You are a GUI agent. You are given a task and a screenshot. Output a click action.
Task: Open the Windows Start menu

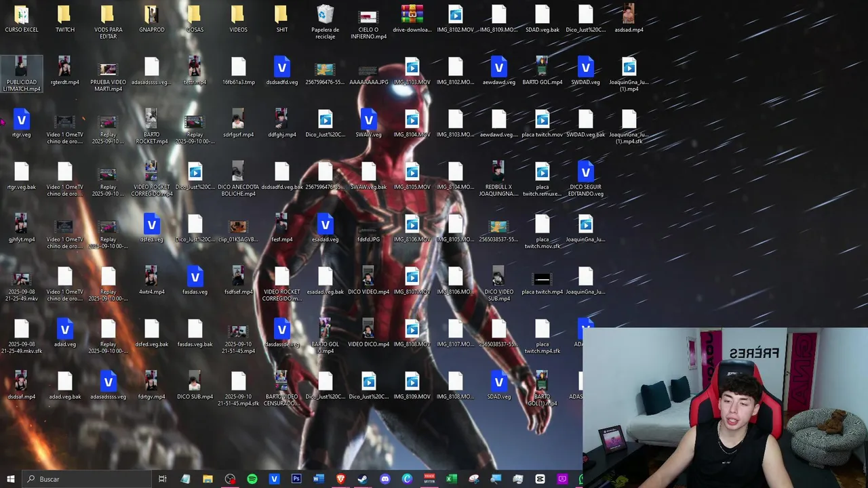10,479
